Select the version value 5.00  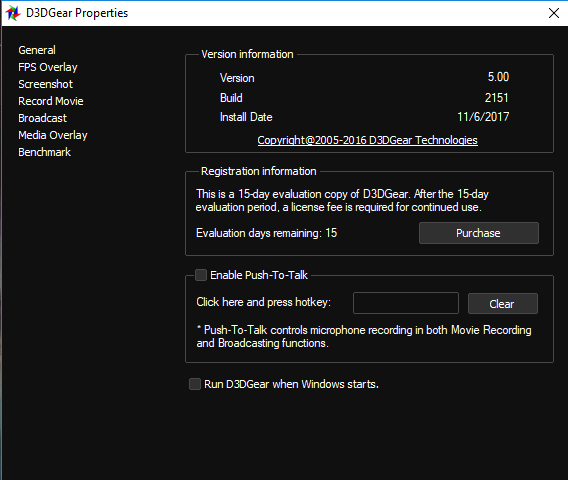coord(498,77)
